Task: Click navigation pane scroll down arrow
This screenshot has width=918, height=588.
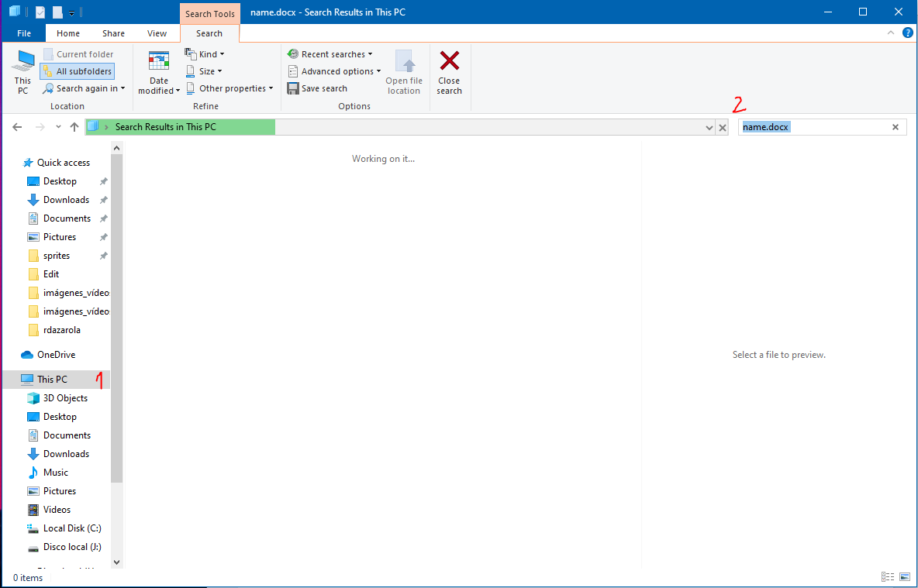Action: click(x=116, y=562)
